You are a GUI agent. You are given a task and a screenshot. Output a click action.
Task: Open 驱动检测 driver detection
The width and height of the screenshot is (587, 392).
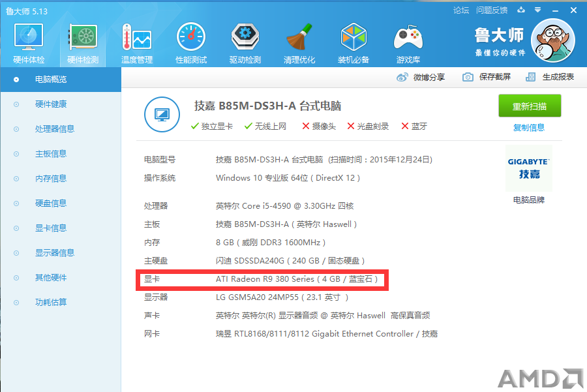click(245, 43)
